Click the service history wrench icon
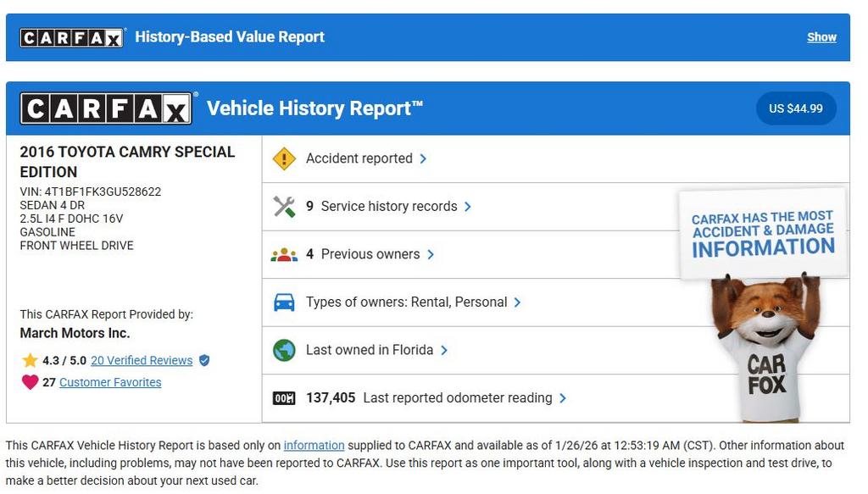 coord(284,207)
